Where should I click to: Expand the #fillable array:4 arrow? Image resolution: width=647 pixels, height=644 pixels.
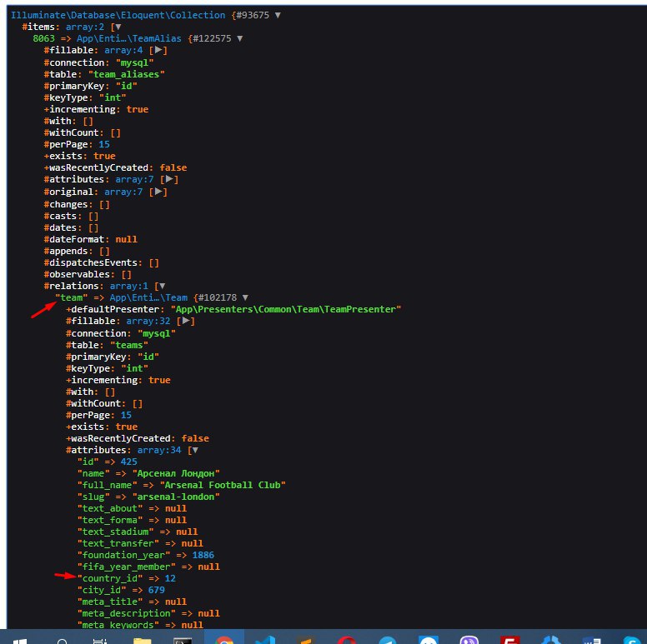[158, 50]
